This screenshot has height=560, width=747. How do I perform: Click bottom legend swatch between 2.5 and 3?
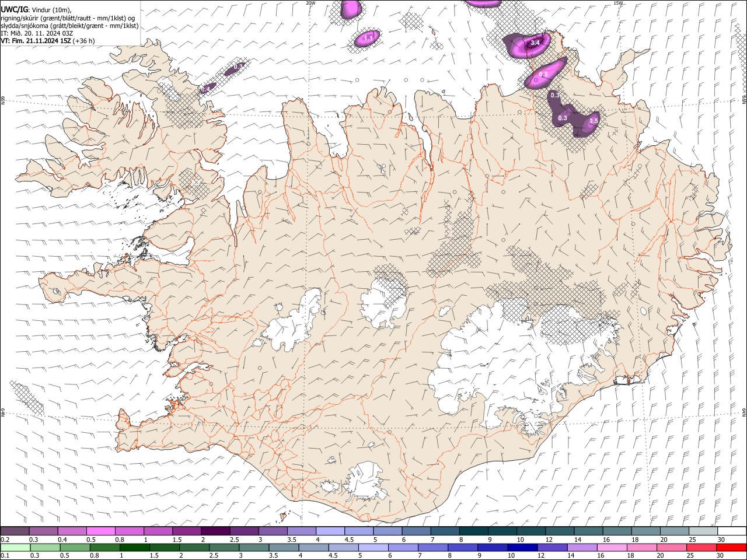[x=224, y=547]
